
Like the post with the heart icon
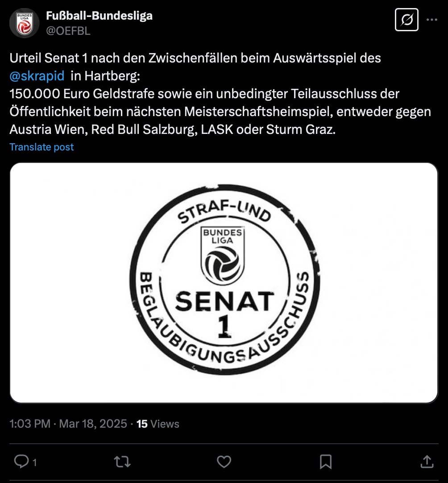point(224,462)
